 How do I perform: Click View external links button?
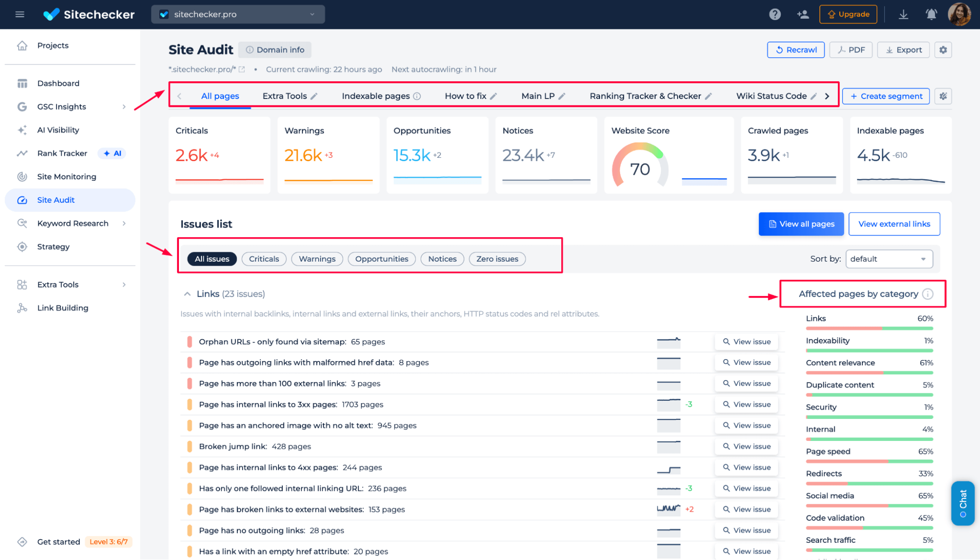pos(894,224)
